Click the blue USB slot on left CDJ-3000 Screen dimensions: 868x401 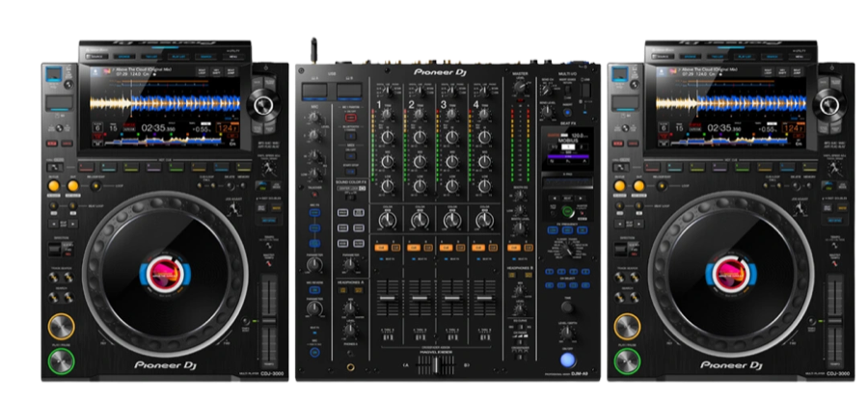click(54, 75)
